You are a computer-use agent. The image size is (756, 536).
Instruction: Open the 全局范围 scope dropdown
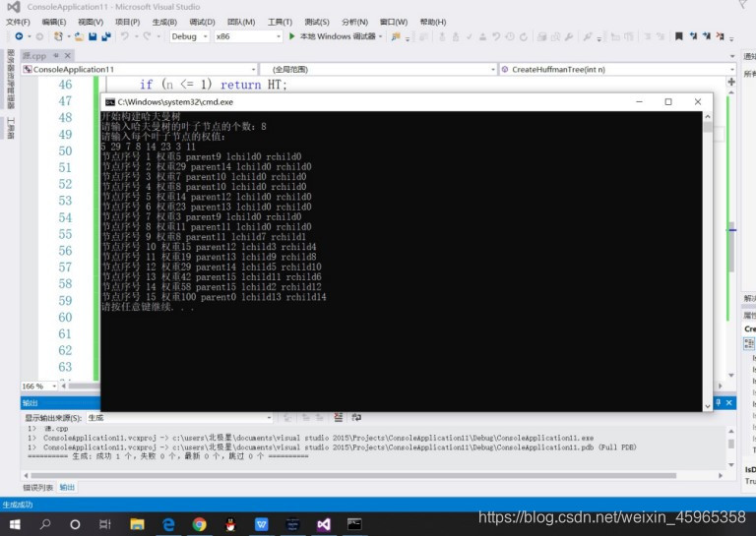pos(378,70)
